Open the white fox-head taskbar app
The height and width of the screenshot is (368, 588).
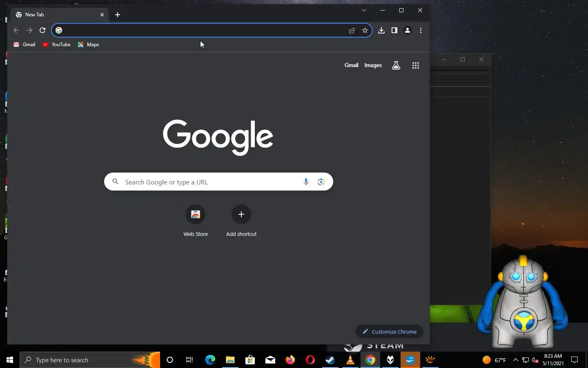point(390,360)
